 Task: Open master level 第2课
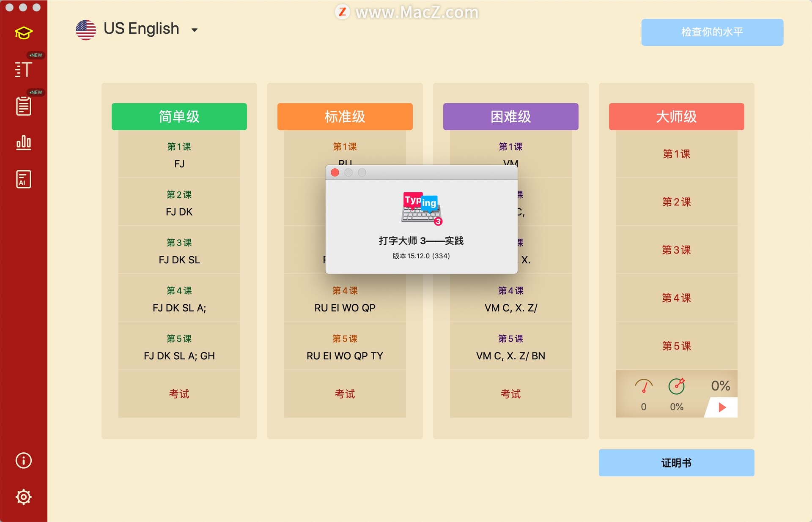click(677, 202)
